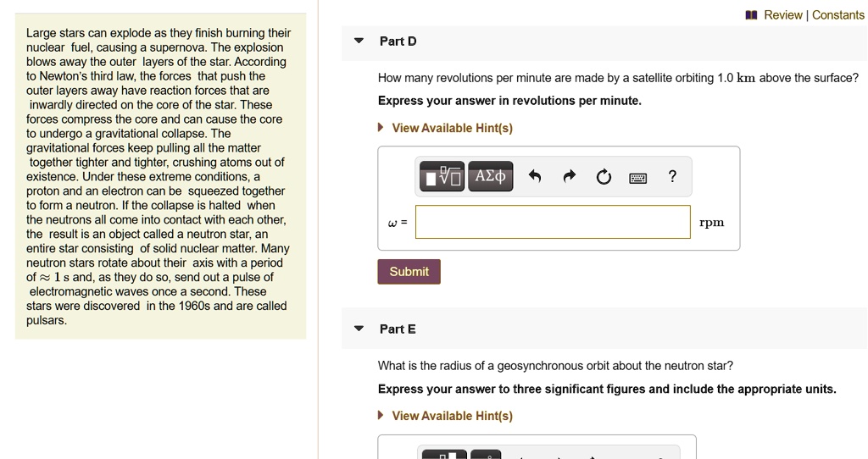
Task: Open the keyboard shortcuts icon
Action: click(637, 178)
